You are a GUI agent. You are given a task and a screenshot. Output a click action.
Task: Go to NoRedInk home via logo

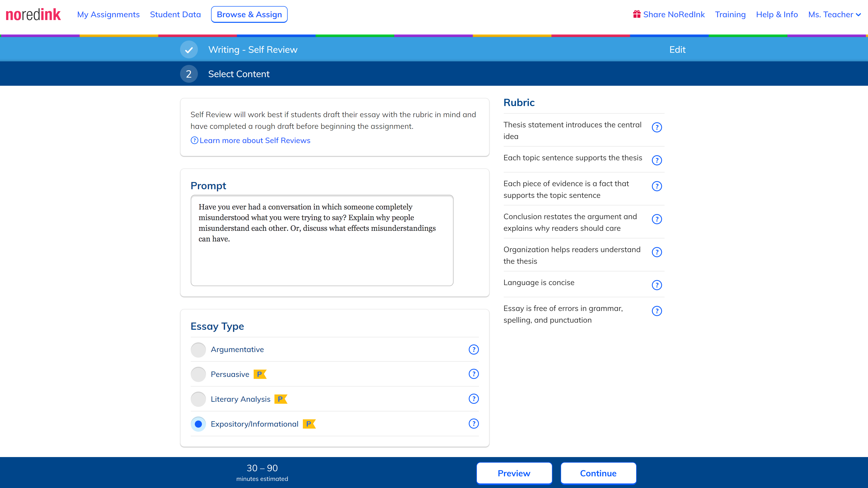point(33,14)
